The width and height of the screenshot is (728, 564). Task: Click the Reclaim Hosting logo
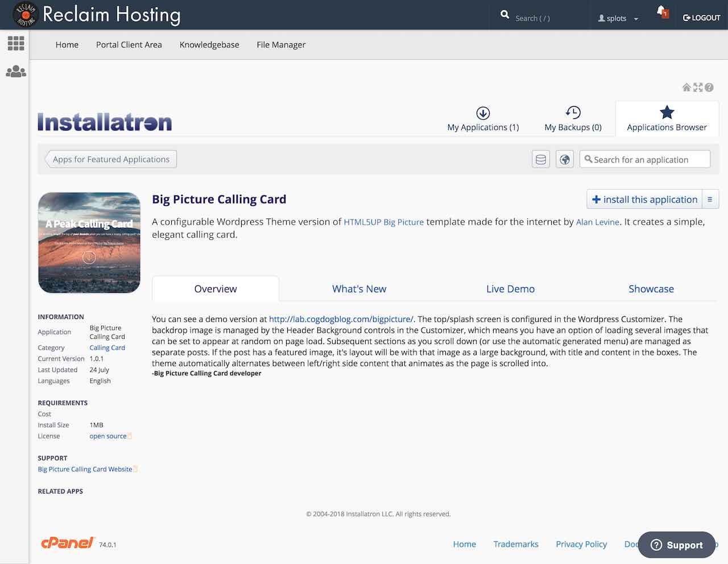tap(25, 15)
